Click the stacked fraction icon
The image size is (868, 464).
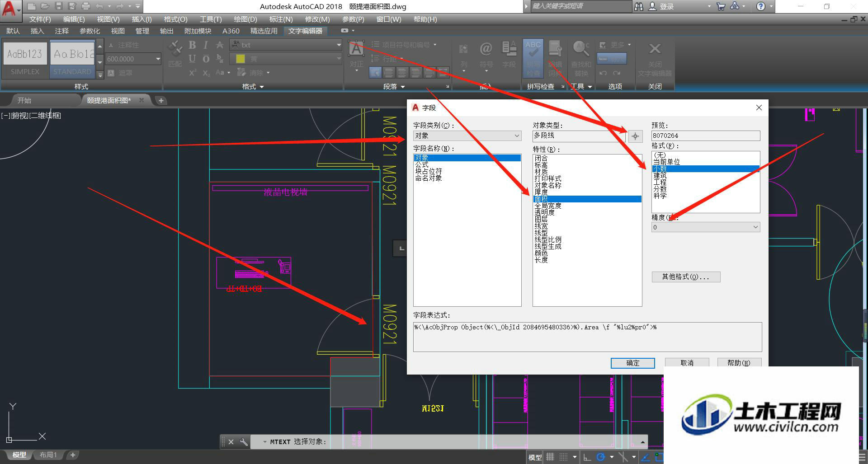tap(220, 59)
